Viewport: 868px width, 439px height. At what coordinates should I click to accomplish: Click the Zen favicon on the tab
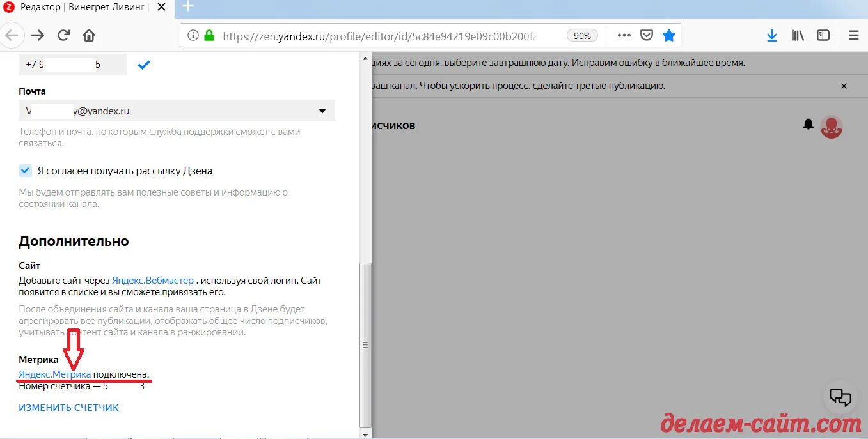(x=9, y=7)
